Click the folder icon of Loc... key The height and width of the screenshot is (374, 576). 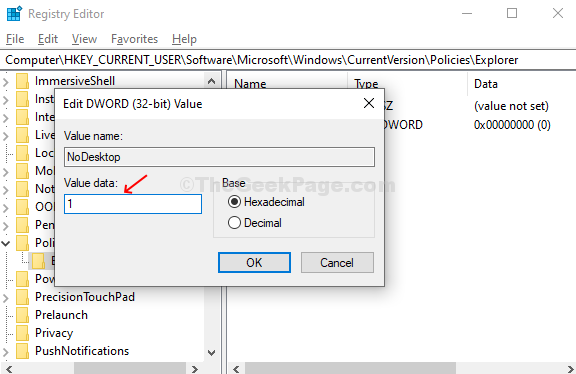pyautogui.click(x=22, y=153)
